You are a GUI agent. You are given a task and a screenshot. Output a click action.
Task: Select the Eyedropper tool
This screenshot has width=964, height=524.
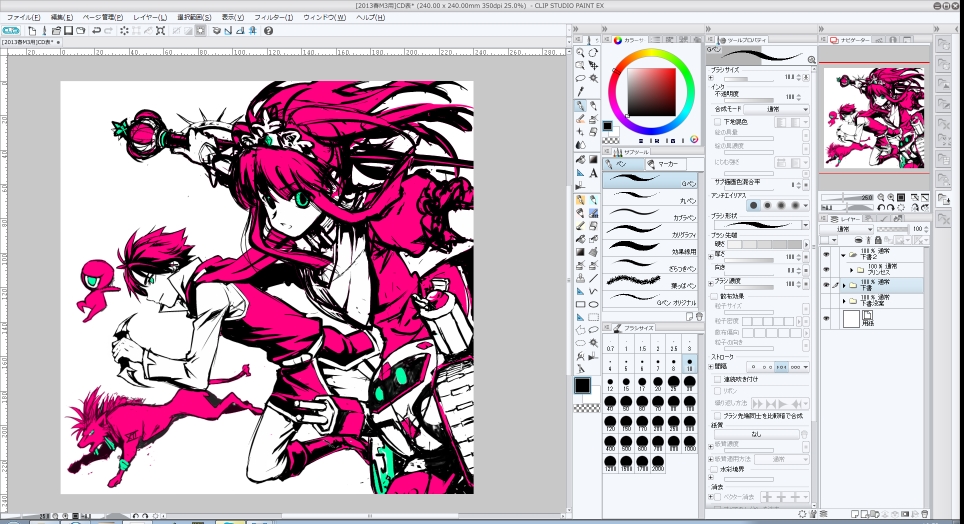(x=580, y=92)
